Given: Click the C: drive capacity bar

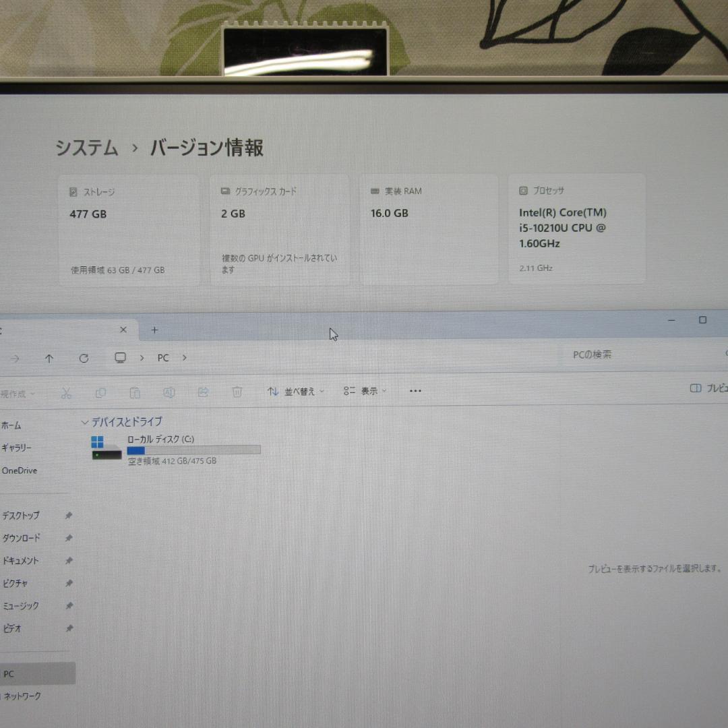Looking at the screenshot, I should point(194,450).
